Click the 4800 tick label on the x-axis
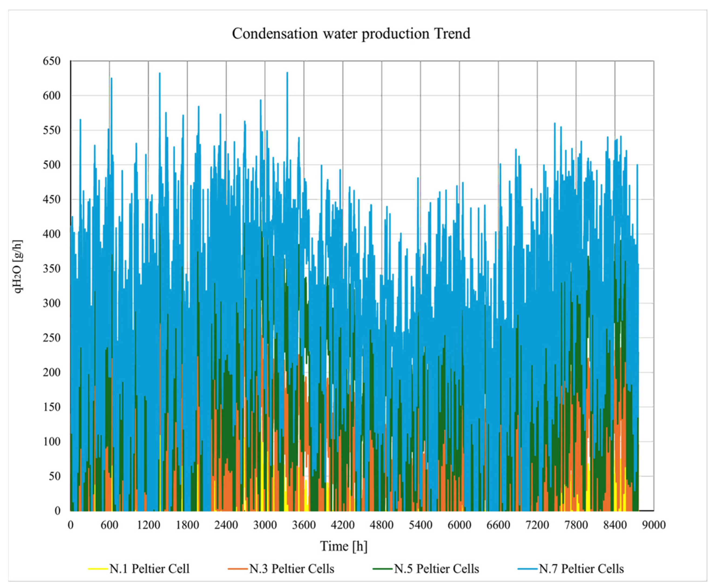Image resolution: width=714 pixels, height=588 pixels. coord(382,525)
